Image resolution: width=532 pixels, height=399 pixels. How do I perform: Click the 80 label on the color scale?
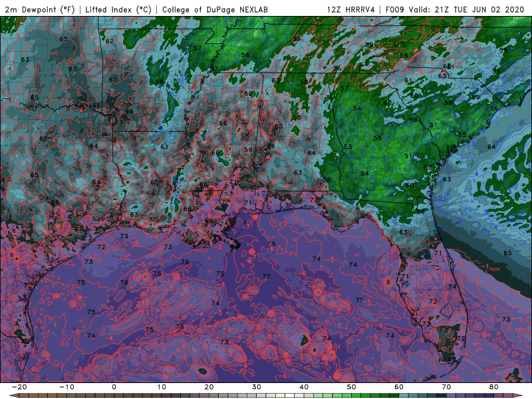point(494,387)
